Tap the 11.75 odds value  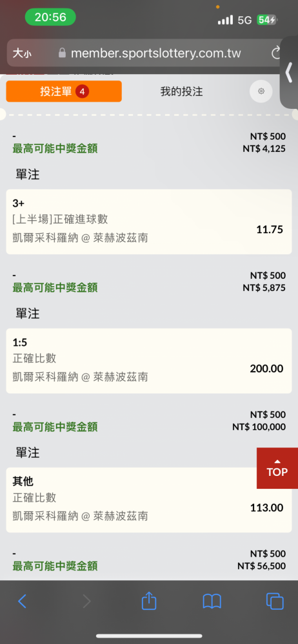tap(270, 230)
